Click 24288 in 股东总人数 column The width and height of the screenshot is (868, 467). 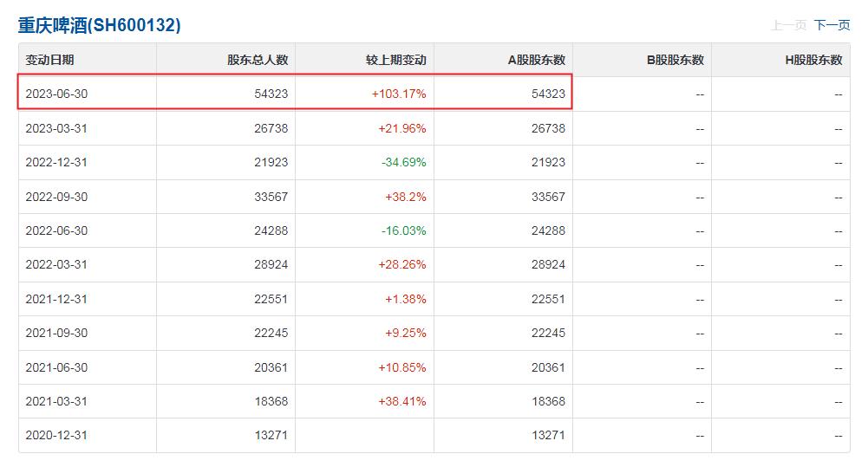pos(271,230)
